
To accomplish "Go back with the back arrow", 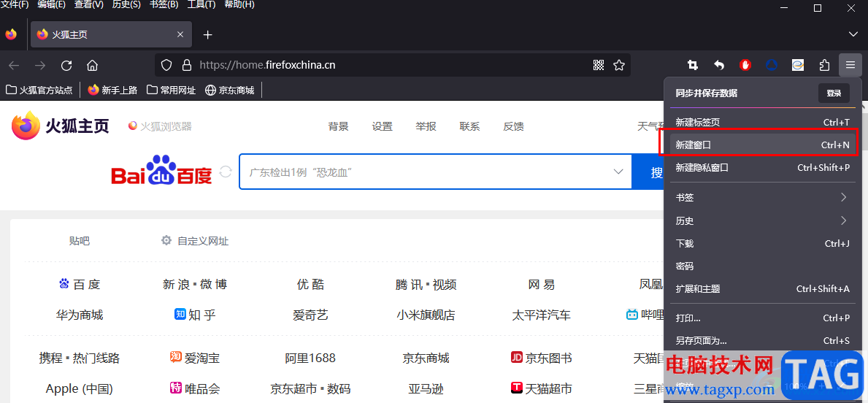I will point(14,65).
